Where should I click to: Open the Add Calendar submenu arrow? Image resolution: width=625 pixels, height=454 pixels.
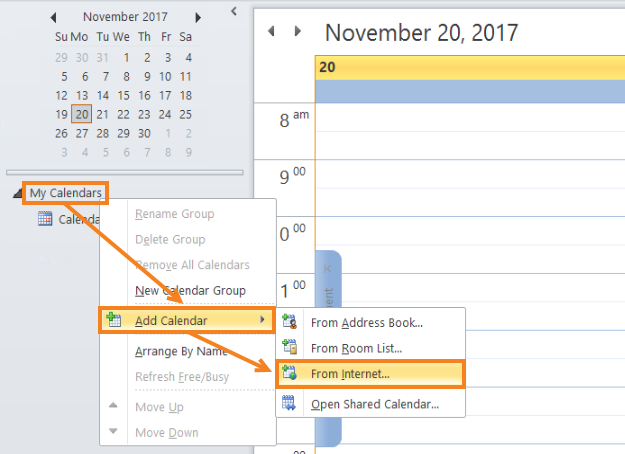(x=263, y=320)
